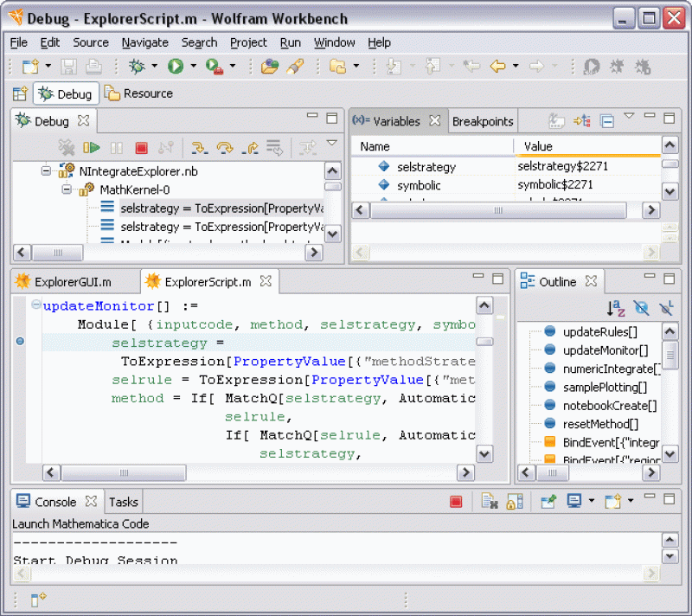
Task: Open the dropdown arrow next to the Run button
Action: [192, 65]
